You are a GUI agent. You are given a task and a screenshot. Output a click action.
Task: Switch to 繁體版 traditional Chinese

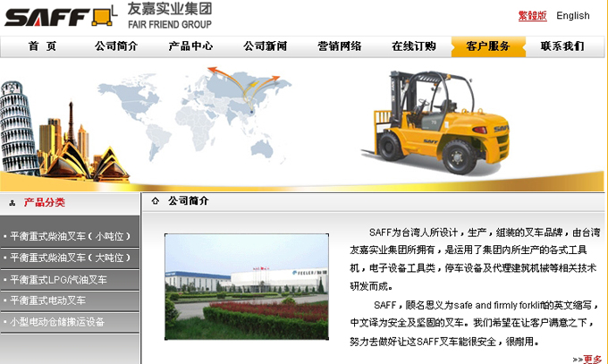(x=532, y=15)
